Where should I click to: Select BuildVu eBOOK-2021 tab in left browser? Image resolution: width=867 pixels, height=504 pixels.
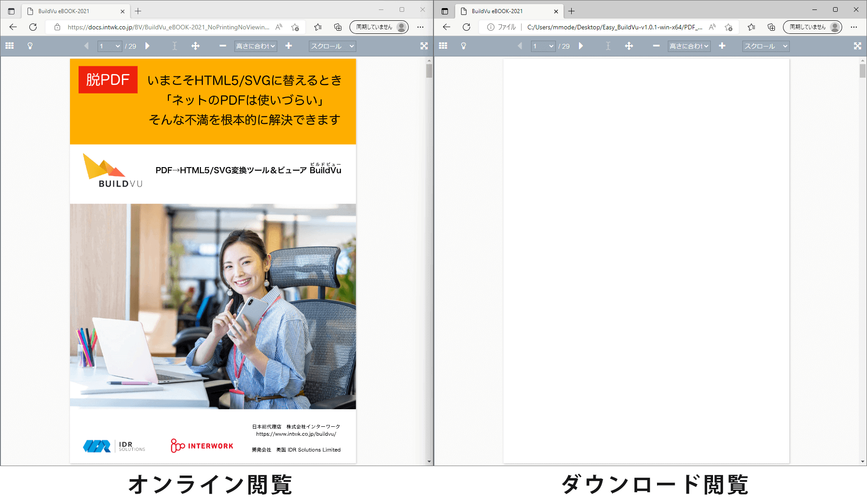[75, 11]
